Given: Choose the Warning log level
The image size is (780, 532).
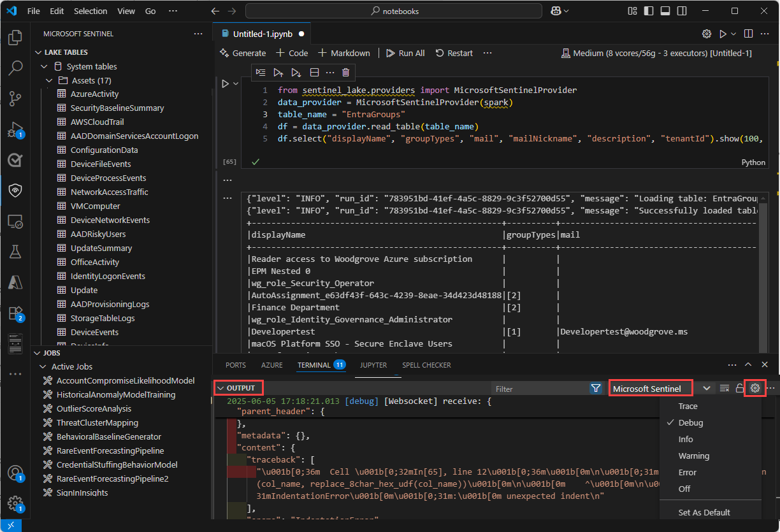Looking at the screenshot, I should [x=693, y=456].
